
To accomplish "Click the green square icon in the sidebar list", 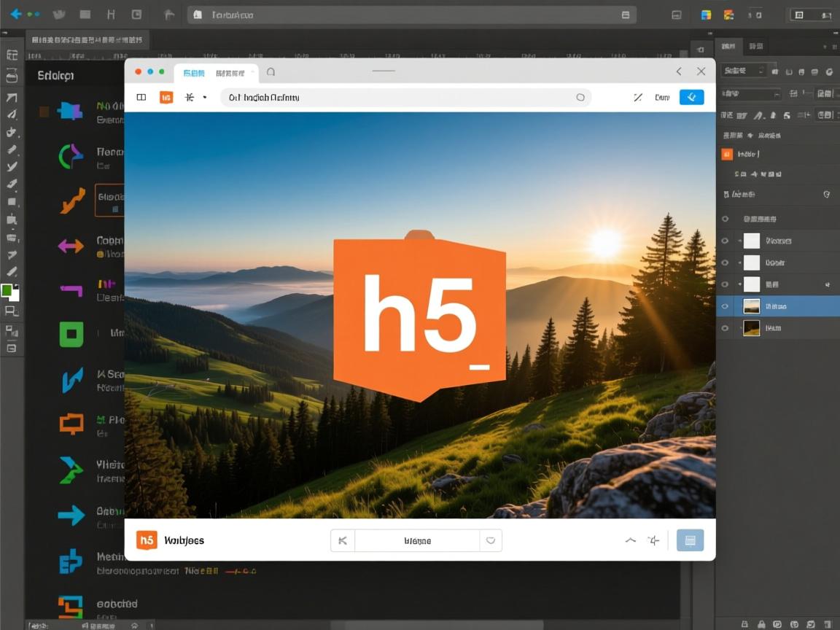I will 71,334.
